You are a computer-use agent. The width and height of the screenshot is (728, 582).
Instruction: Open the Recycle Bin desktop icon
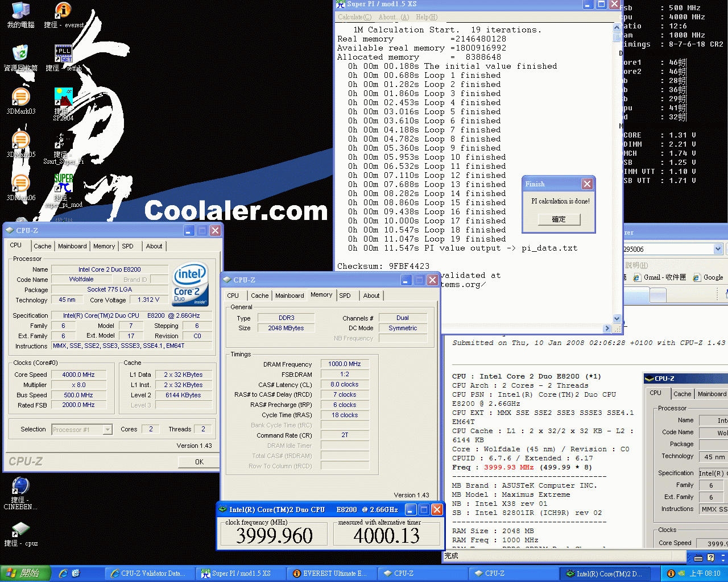[x=20, y=58]
